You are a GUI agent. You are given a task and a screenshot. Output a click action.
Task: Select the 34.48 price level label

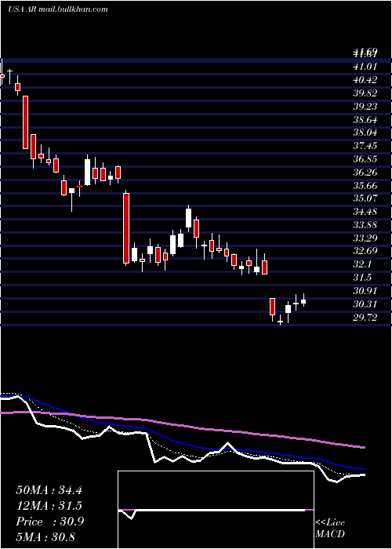point(365,212)
